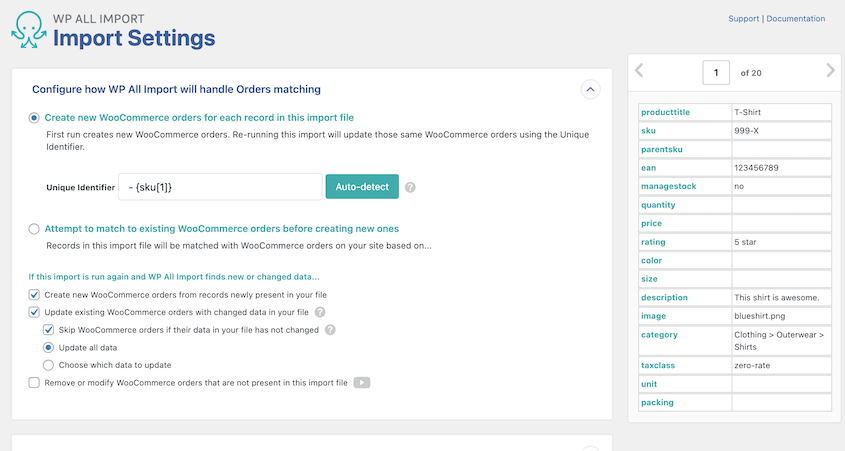Open the Support link

(743, 18)
